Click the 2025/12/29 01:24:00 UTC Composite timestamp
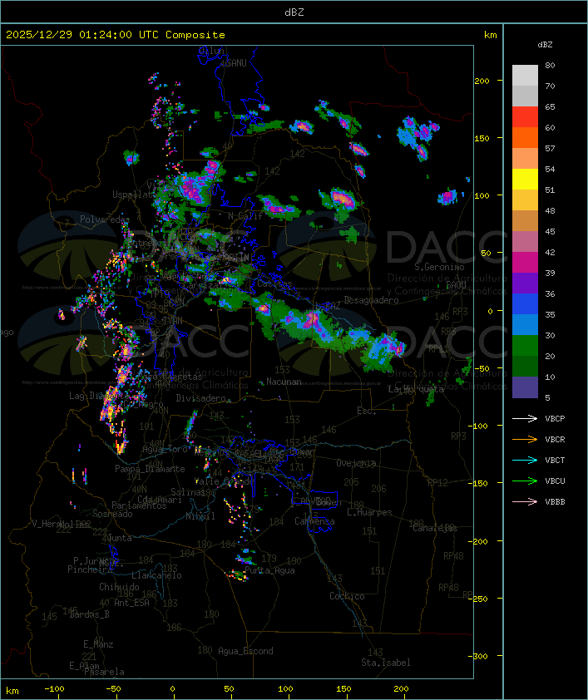Screen dimensions: 588x700 (116, 35)
